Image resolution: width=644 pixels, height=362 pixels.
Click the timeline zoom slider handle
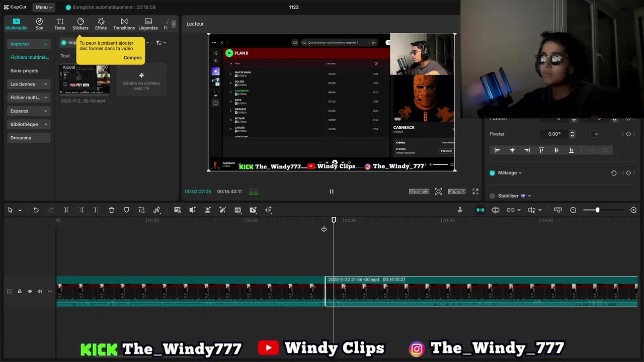[x=598, y=210]
